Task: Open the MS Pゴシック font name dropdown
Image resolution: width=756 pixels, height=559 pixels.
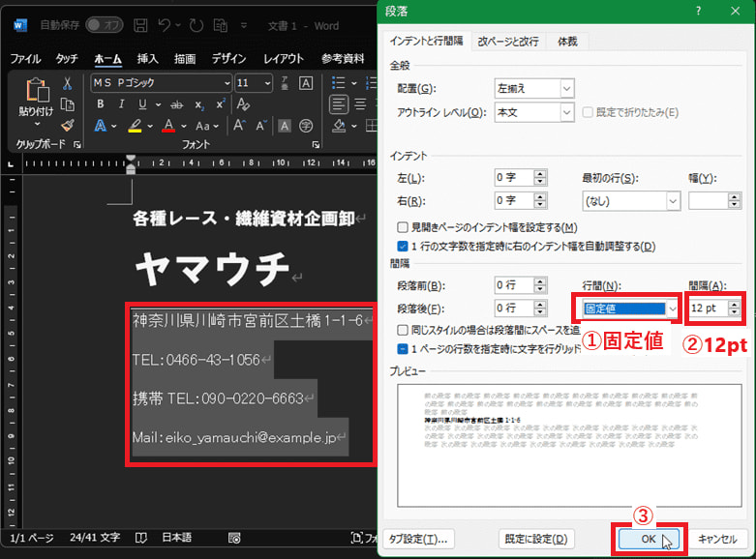Action: (227, 83)
